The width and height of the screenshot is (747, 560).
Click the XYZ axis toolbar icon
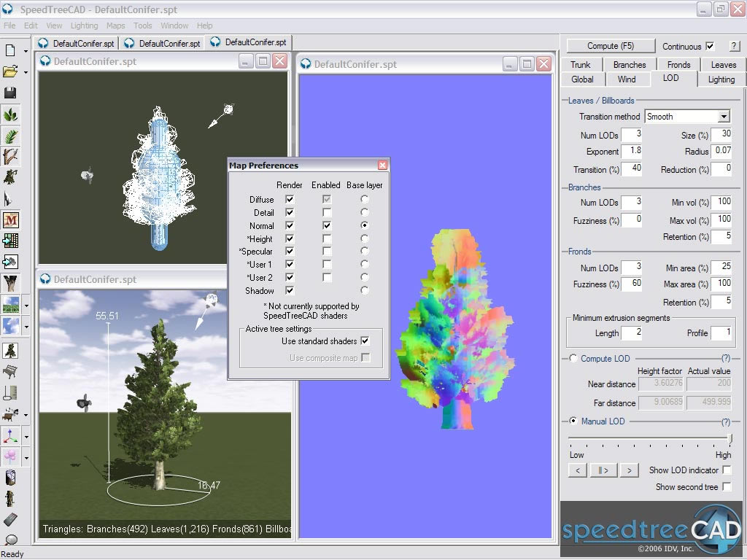[x=10, y=436]
